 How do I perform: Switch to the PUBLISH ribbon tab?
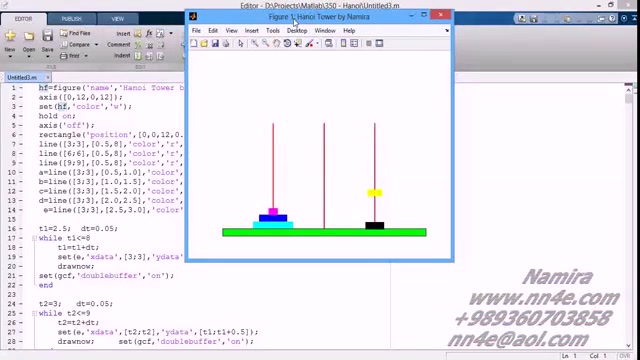72,19
